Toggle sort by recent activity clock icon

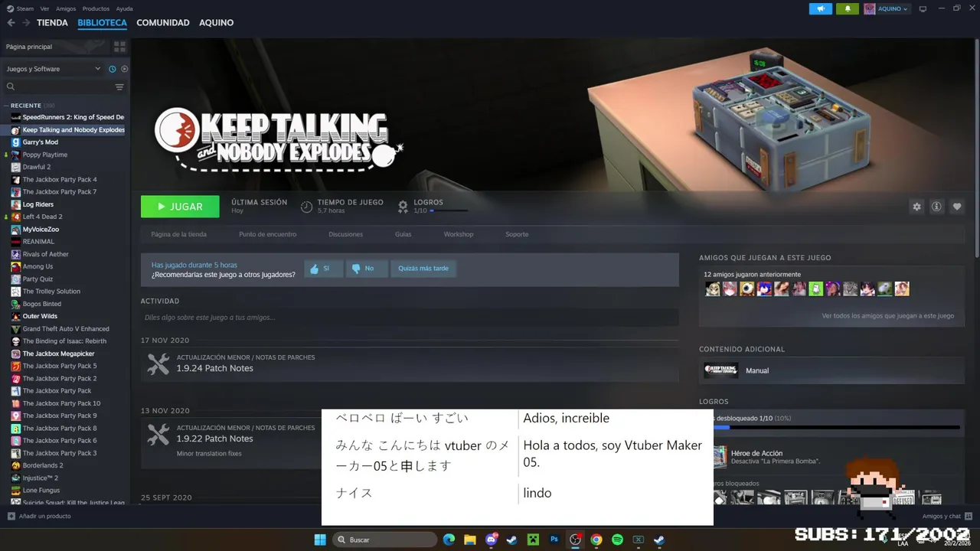point(112,69)
